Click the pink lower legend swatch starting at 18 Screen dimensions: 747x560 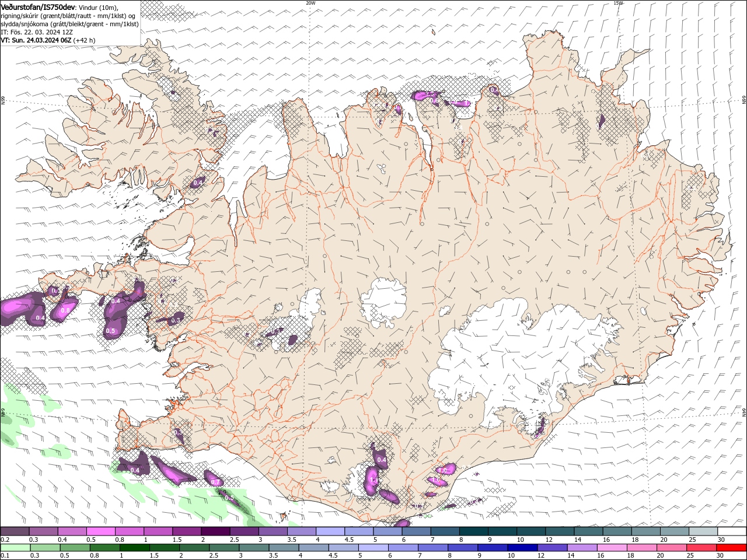click(642, 548)
